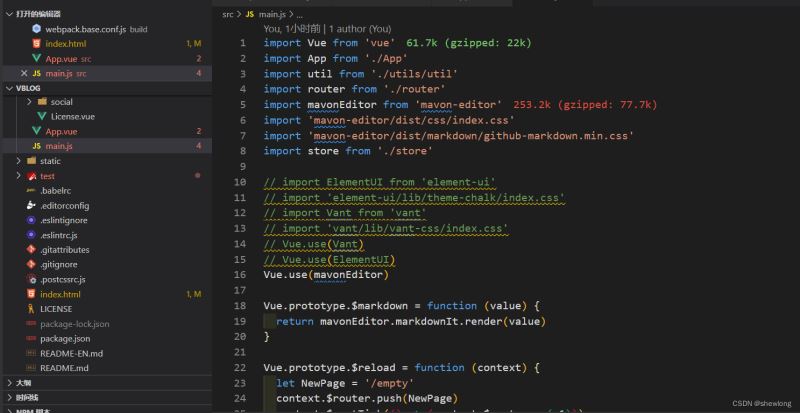The height and width of the screenshot is (413, 800).
Task: Click line number 9 in gutter
Action: 242,166
